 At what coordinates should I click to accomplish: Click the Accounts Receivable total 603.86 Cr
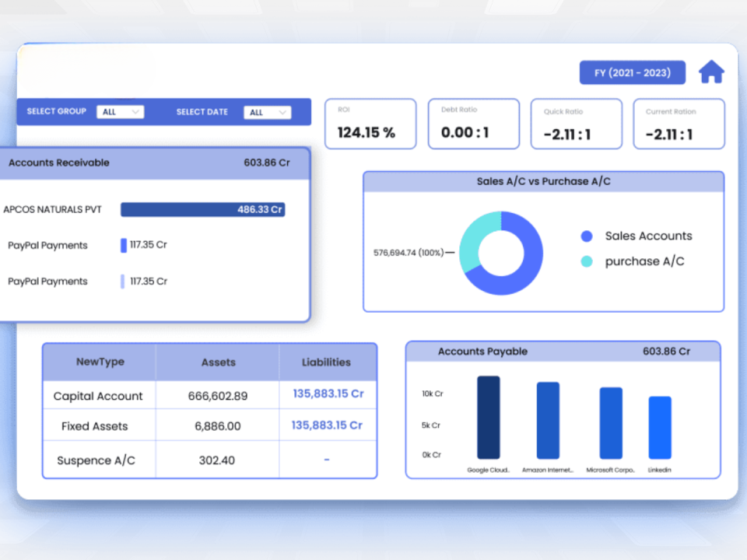click(x=267, y=163)
